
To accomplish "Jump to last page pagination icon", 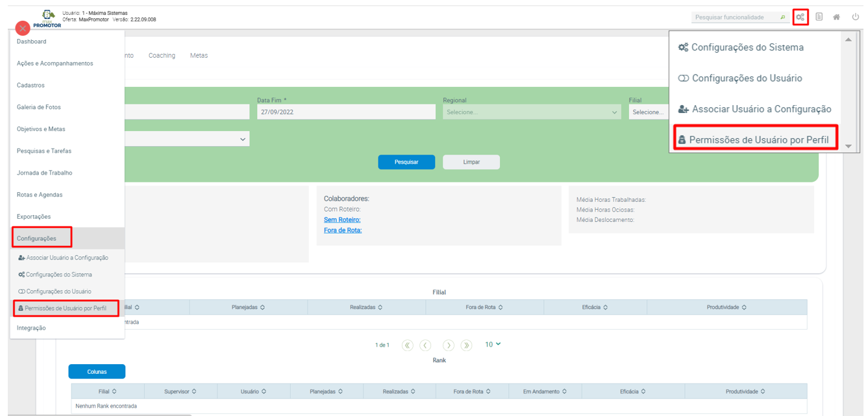I will pos(466,345).
